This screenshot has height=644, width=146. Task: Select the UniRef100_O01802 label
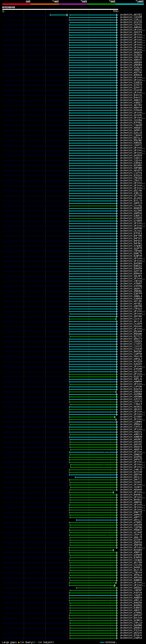tap(131, 482)
